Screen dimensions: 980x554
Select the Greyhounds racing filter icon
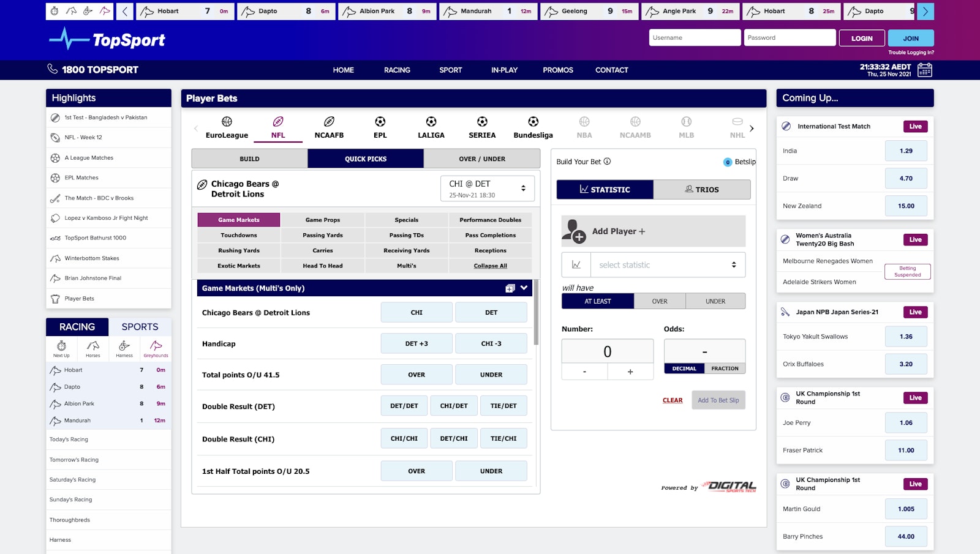tap(156, 346)
